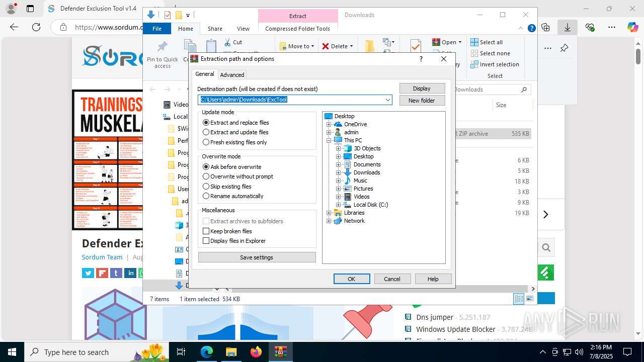This screenshot has height=362, width=644.
Task: Click the Display button
Action: [422, 88]
